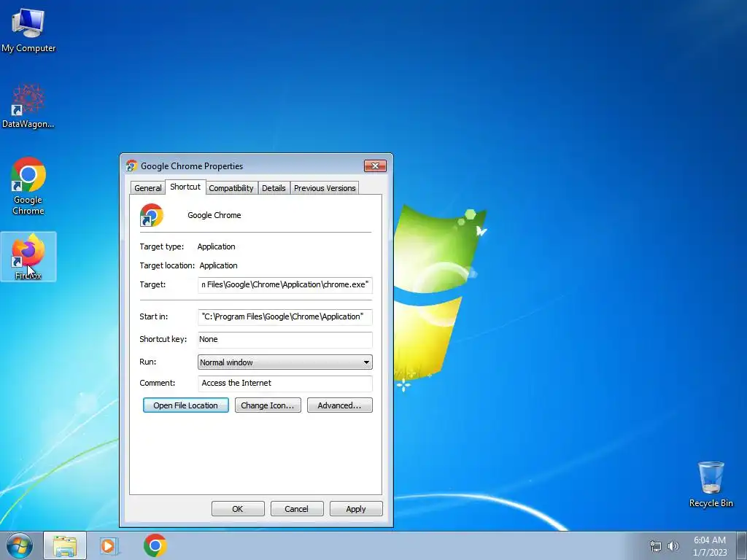The height and width of the screenshot is (560, 747).
Task: Open the network status tray icon
Action: click(656, 546)
